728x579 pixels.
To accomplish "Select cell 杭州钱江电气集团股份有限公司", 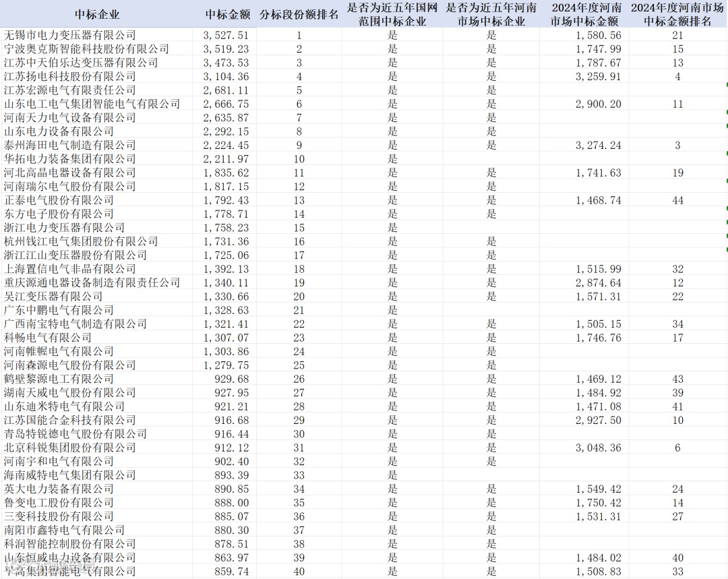I will click(x=81, y=241).
